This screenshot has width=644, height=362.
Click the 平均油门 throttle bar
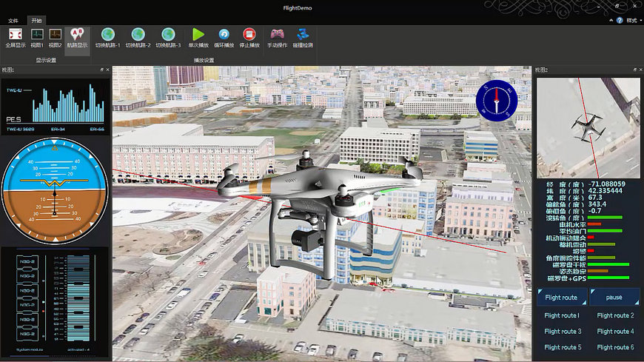(x=605, y=231)
